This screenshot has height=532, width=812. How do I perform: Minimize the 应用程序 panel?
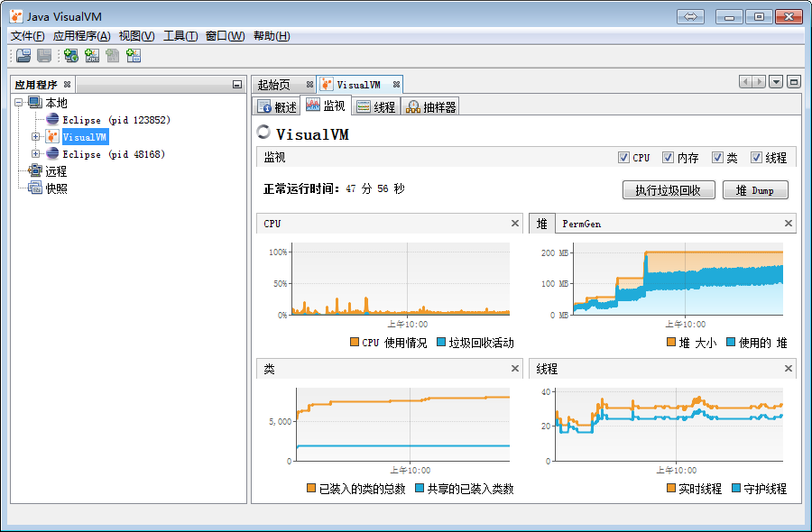pyautogui.click(x=237, y=85)
